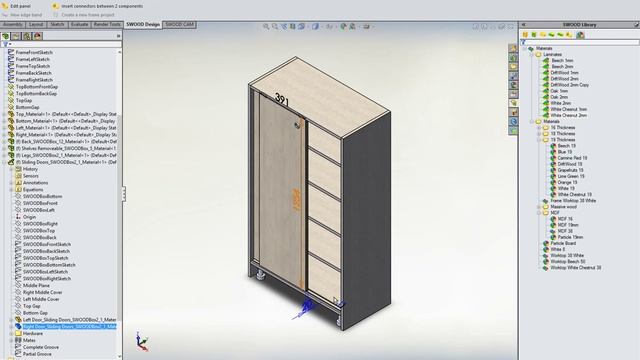640x360 pixels.
Task: Click Zoom to Fit magnifier icon
Action: pyautogui.click(x=266, y=27)
